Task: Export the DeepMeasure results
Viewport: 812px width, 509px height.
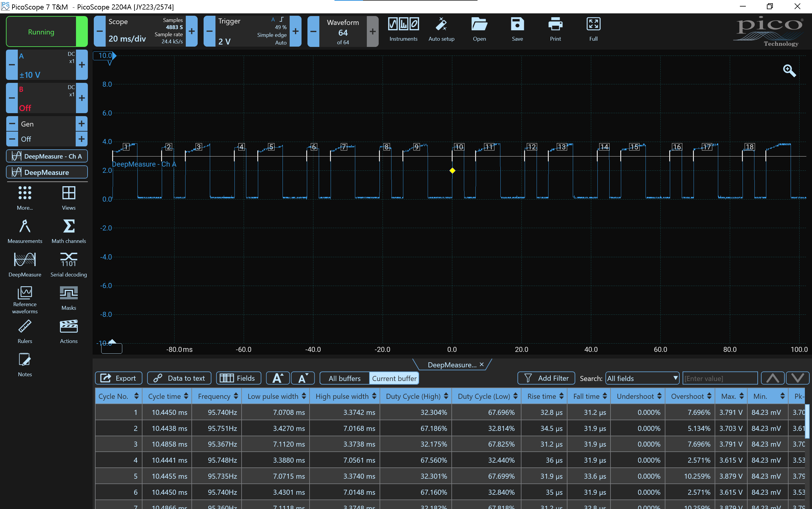Action: [118, 378]
